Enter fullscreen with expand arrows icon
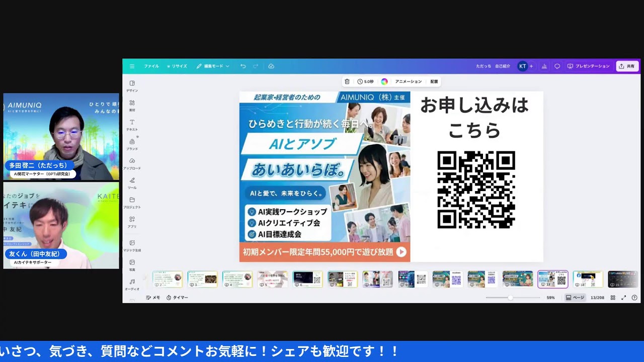 (x=623, y=298)
